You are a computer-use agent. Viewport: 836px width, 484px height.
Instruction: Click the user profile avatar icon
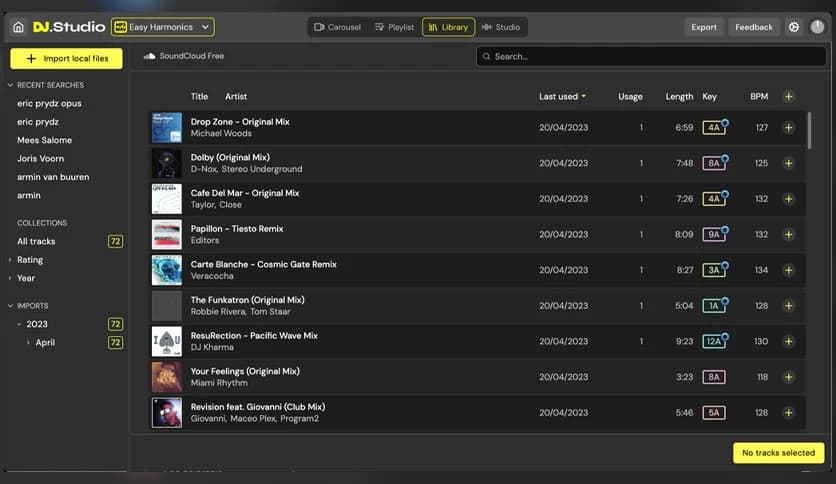818,27
